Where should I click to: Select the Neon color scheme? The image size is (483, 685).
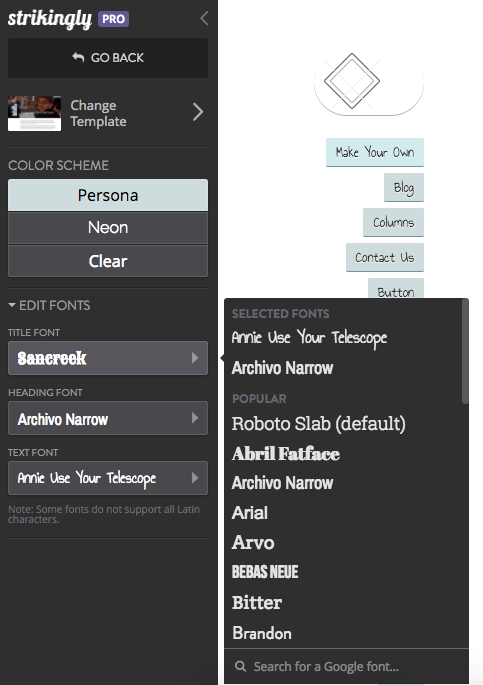[x=108, y=228]
